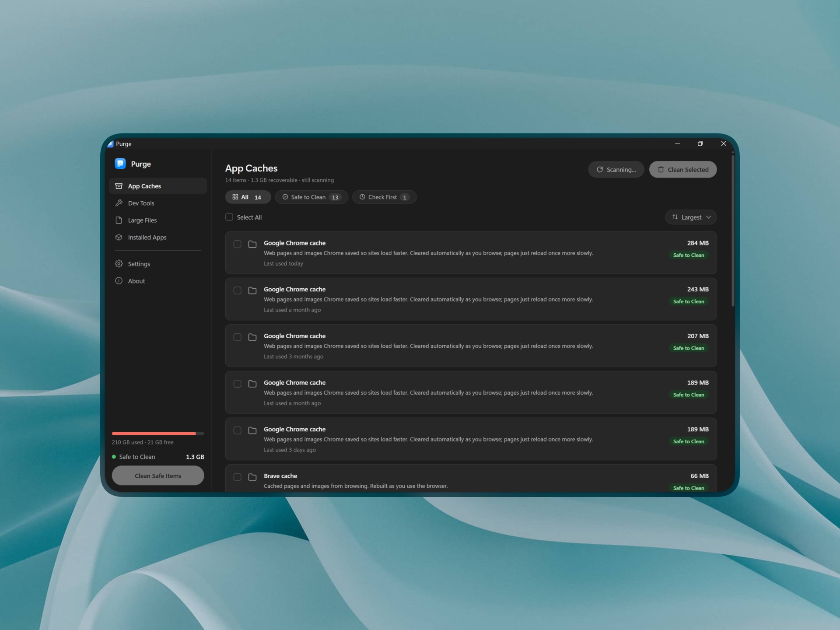The width and height of the screenshot is (840, 630).
Task: Click the '243 MB' size value
Action: 698,289
